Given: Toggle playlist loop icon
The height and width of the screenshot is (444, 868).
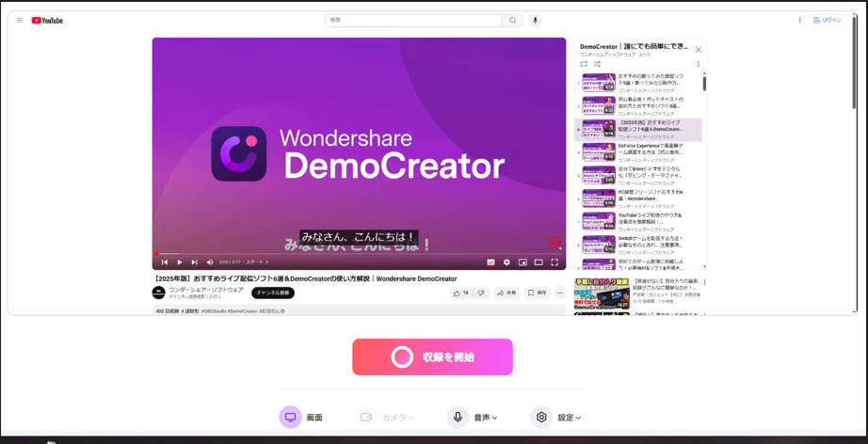Looking at the screenshot, I should (584, 64).
